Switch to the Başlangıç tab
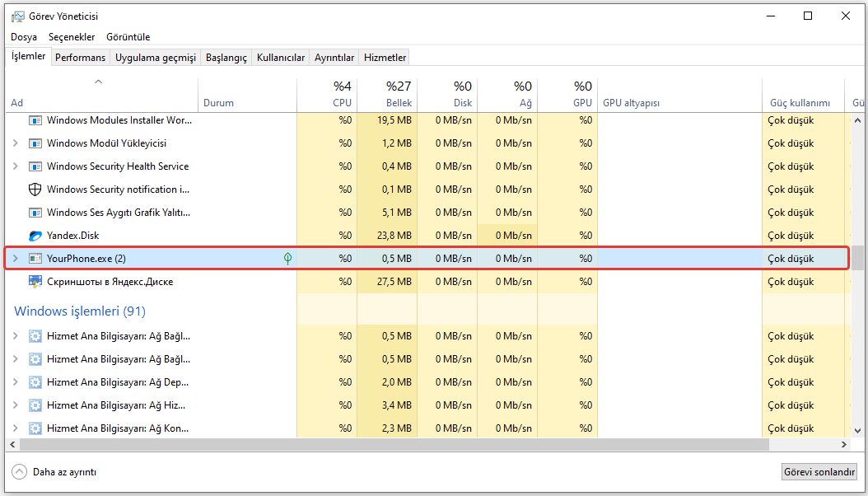Image resolution: width=868 pixels, height=496 pixels. [x=226, y=58]
